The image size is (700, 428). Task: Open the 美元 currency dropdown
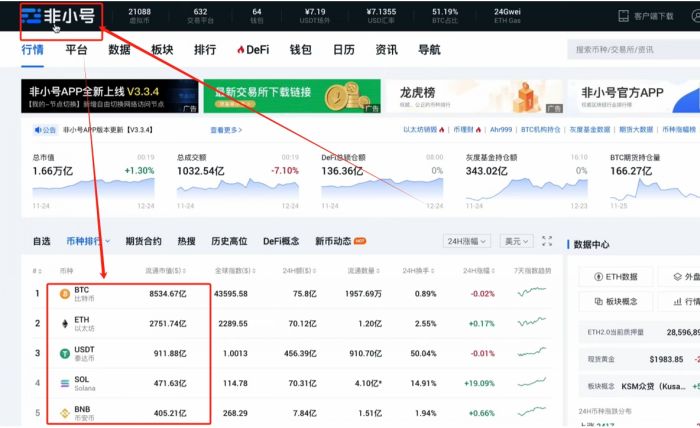click(x=516, y=241)
